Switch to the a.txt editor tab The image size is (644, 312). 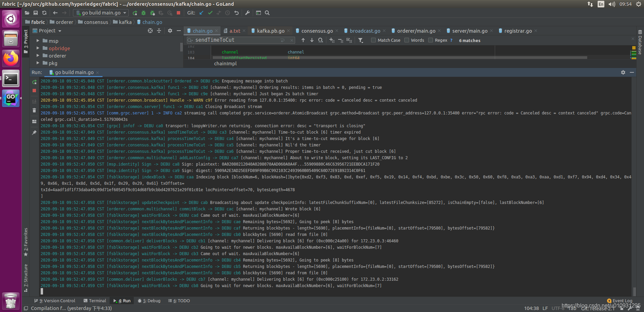click(235, 31)
